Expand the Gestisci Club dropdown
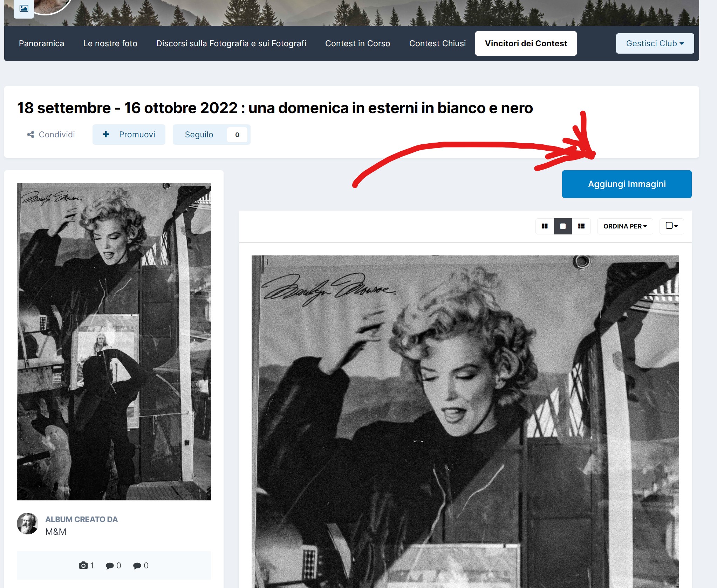717x588 pixels. tap(655, 43)
